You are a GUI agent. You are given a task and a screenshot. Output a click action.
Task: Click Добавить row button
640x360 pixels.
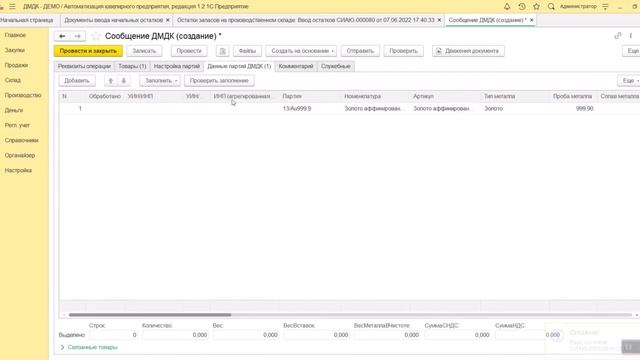[77, 80]
